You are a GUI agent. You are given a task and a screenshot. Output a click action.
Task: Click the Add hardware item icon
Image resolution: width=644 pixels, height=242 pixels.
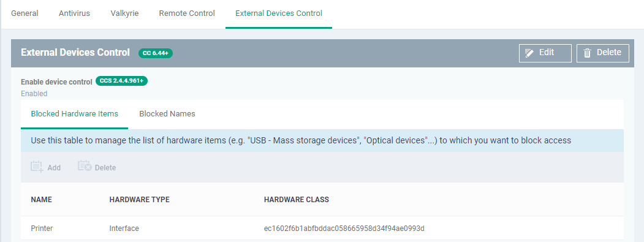[x=37, y=167]
